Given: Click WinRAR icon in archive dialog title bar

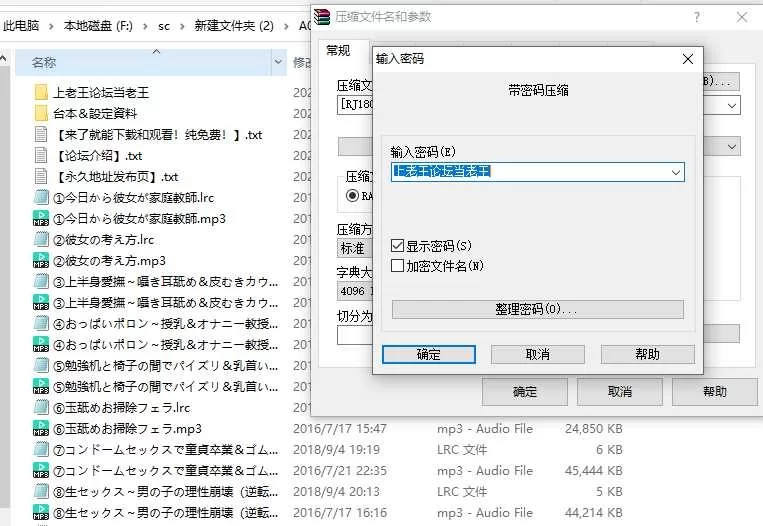Looking at the screenshot, I should (x=322, y=17).
